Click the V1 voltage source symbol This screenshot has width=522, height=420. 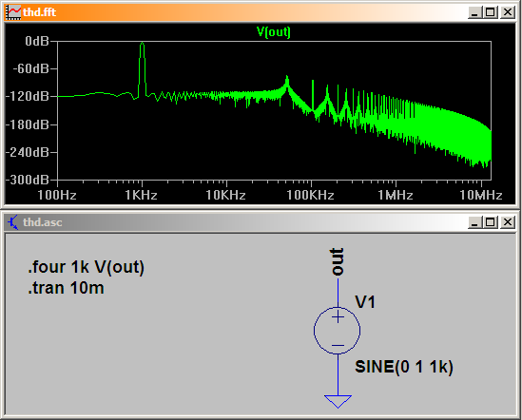click(x=338, y=330)
